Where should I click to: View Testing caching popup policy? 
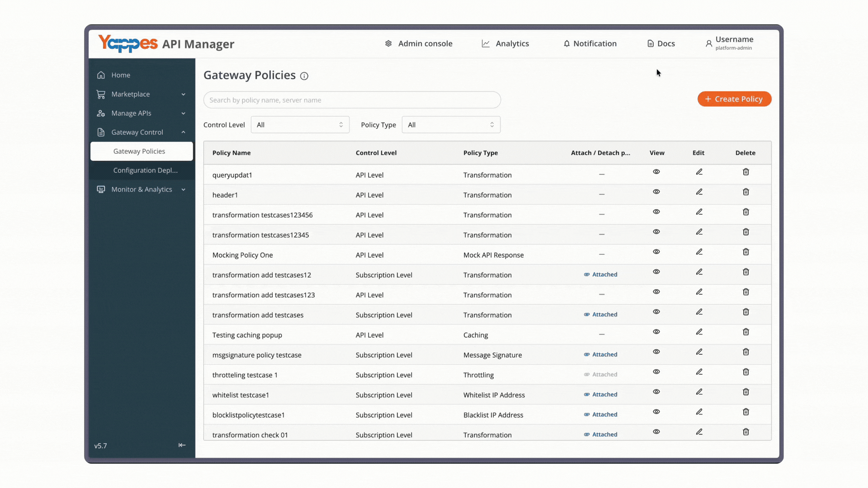(x=656, y=332)
